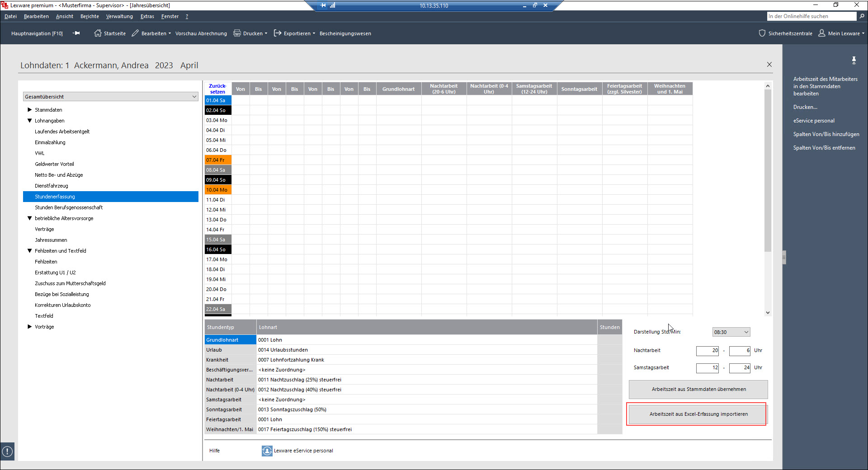The image size is (868, 470).
Task: Go to Startseite home icon
Action: [98, 33]
